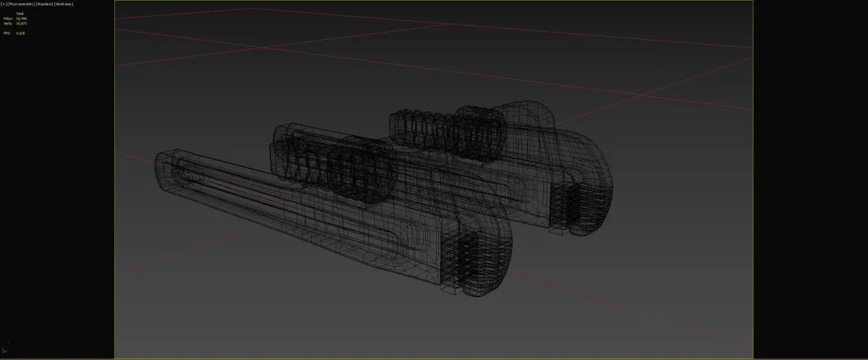Select the Polys statistics value 16,400
The image size is (868, 360).
(x=21, y=18)
